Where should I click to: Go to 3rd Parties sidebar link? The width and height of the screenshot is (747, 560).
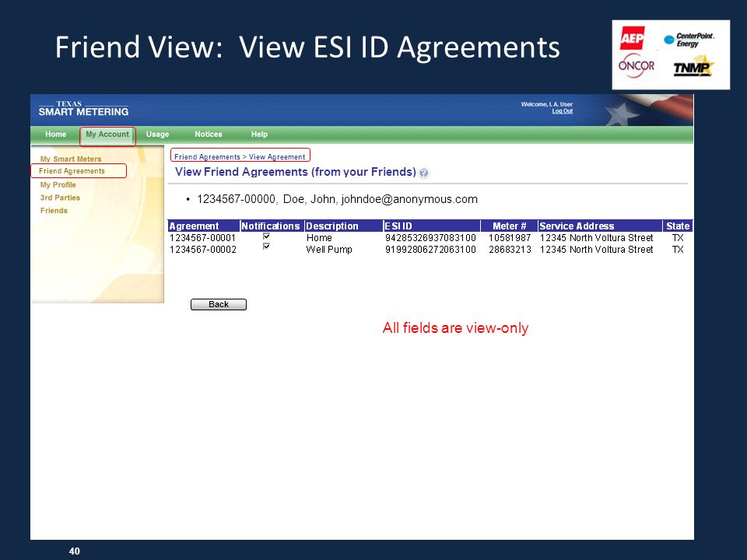60,198
